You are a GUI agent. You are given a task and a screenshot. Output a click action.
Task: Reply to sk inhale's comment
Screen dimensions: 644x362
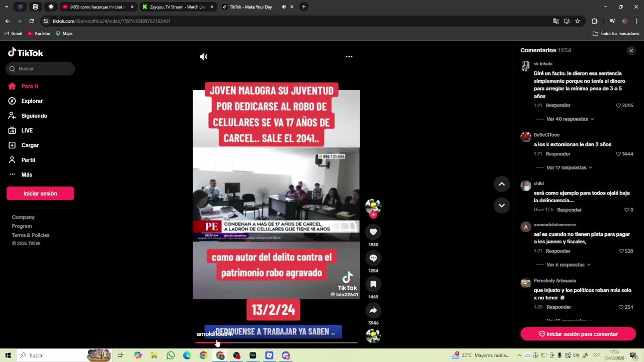pos(558,106)
